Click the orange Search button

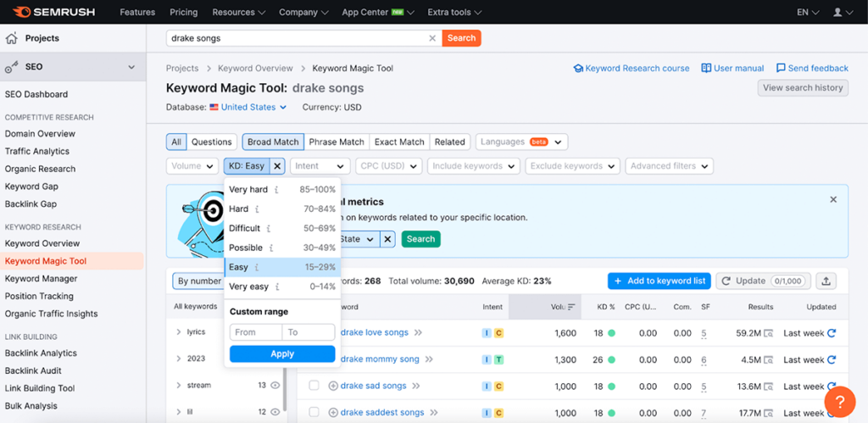pyautogui.click(x=462, y=38)
